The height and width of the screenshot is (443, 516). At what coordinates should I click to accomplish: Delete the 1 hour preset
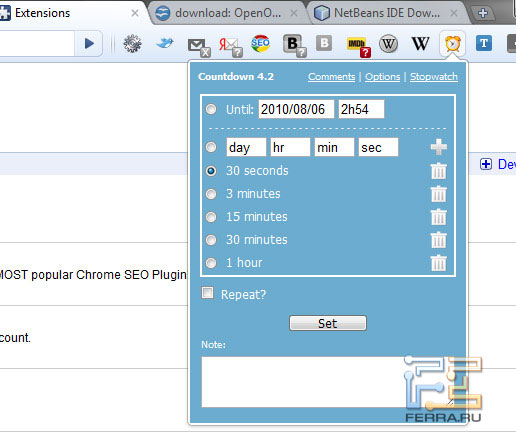pyautogui.click(x=439, y=263)
